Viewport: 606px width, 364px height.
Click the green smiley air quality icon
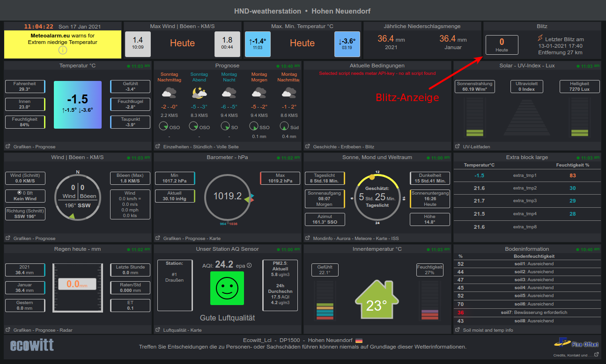pyautogui.click(x=228, y=288)
